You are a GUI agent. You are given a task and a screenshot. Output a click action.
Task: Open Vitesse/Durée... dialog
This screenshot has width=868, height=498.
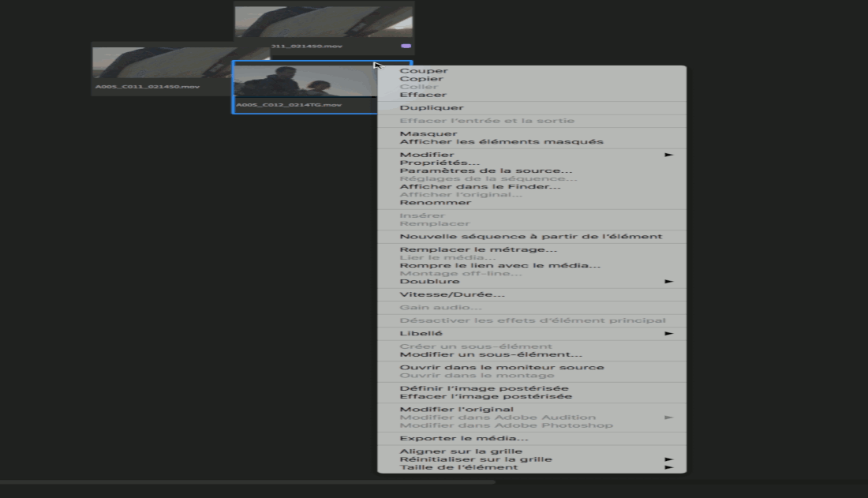tap(531, 294)
